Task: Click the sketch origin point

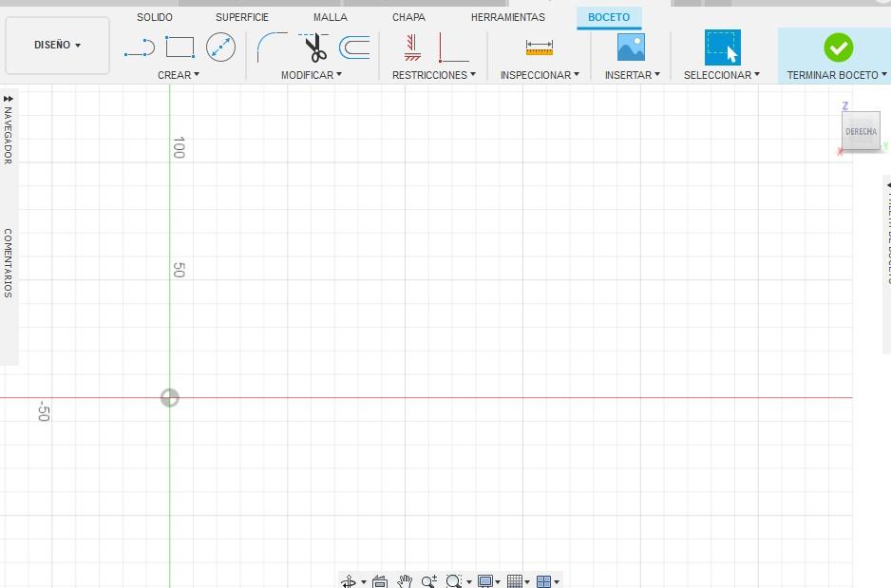Action: [x=169, y=398]
